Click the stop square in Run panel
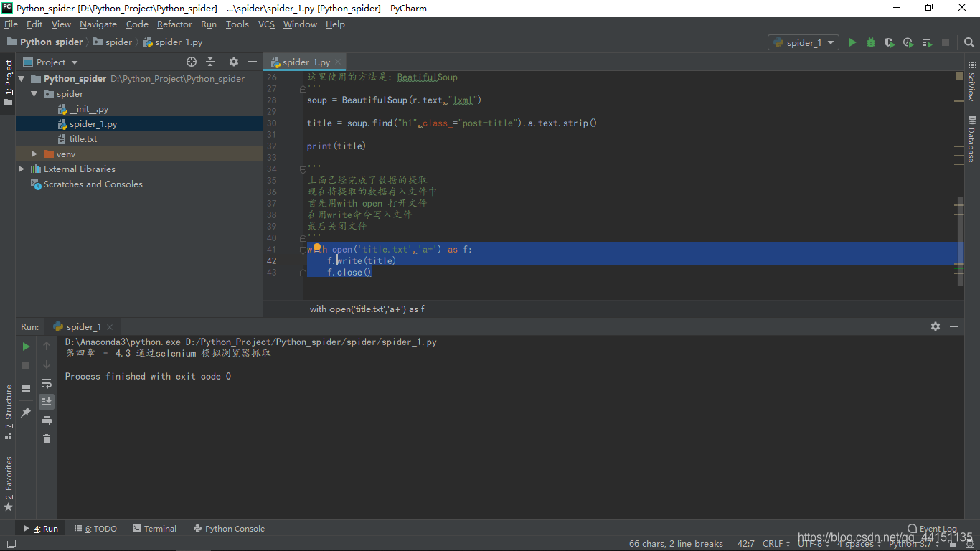The height and width of the screenshot is (551, 980). point(26,365)
